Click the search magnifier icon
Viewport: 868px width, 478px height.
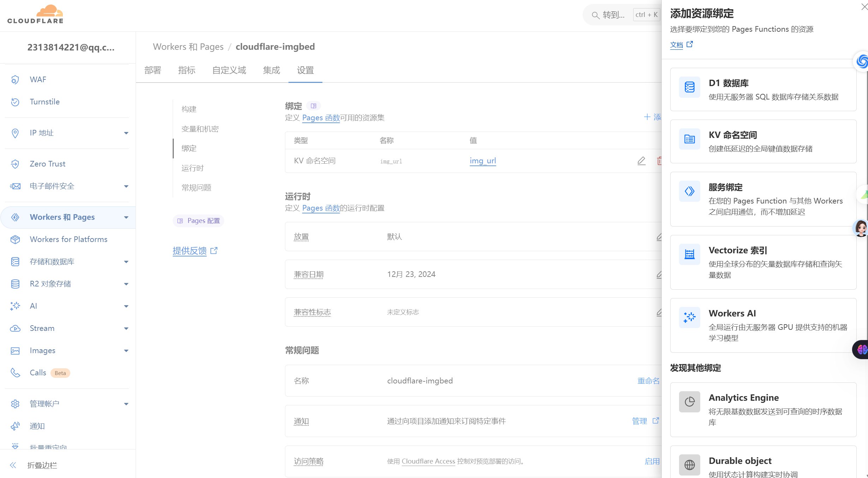(x=595, y=15)
